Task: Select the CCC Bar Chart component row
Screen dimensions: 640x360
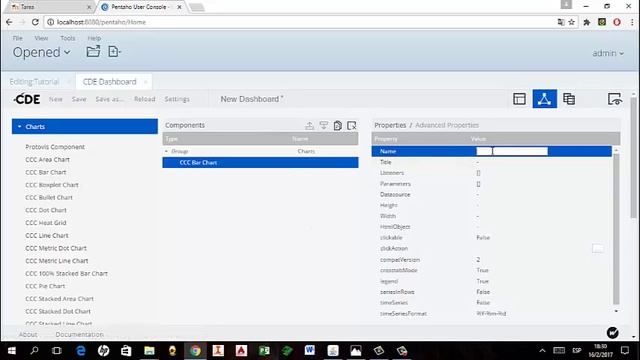Action: tap(260, 162)
